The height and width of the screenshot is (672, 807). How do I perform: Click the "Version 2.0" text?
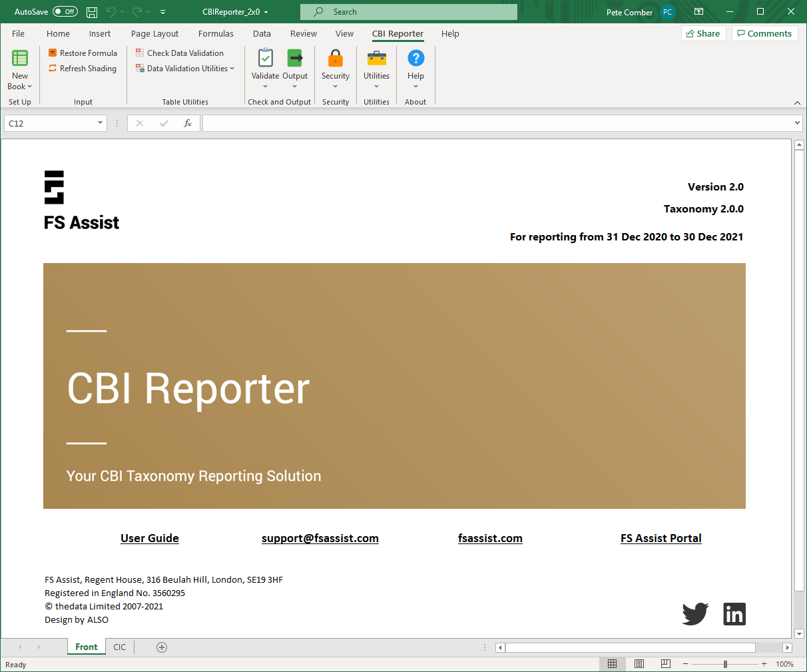(x=716, y=187)
